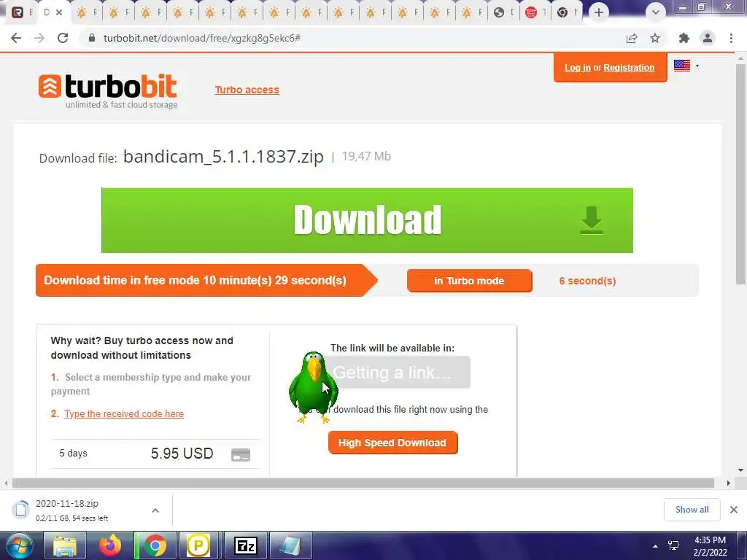This screenshot has height=560, width=747.
Task: Launch Firefox from the taskbar
Action: [110, 545]
